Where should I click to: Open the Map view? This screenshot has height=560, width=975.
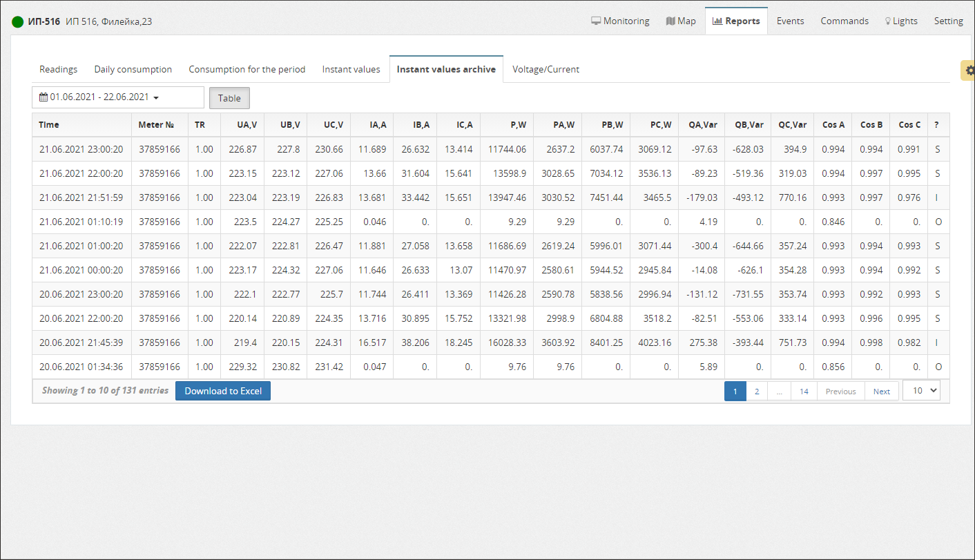(x=680, y=21)
